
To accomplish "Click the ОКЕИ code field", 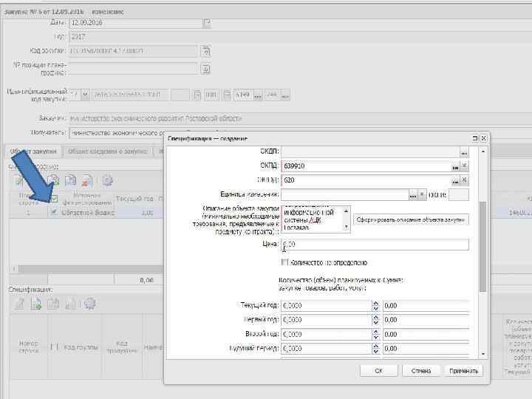I will 459,195.
